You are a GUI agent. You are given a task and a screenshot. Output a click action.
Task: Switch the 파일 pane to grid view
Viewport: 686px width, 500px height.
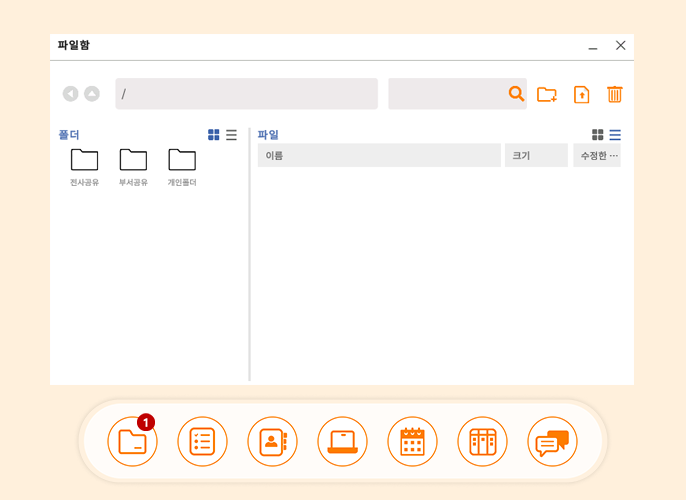point(598,135)
